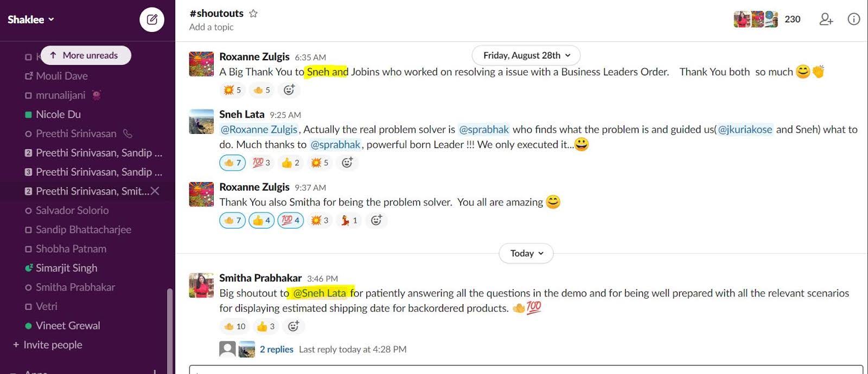The width and height of the screenshot is (868, 374).
Task: Close the Preethi Srinivasan, Smit... conversation
Action: [155, 191]
